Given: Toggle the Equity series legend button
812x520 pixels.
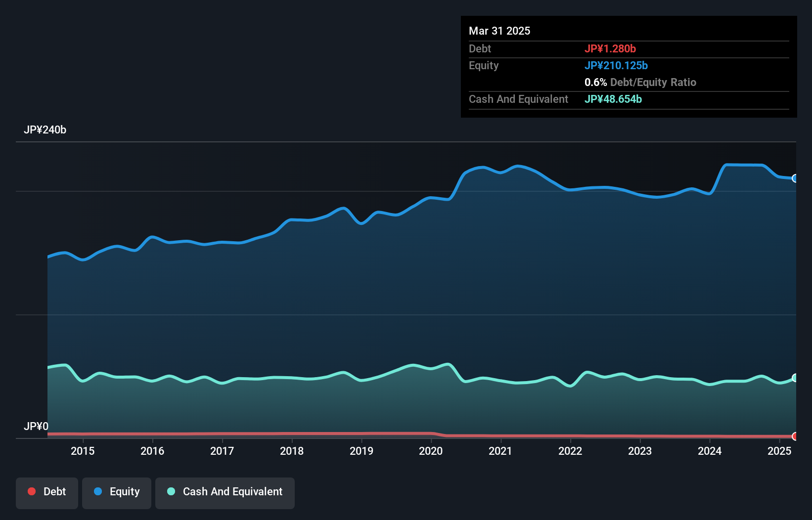Looking at the screenshot, I should coord(117,493).
